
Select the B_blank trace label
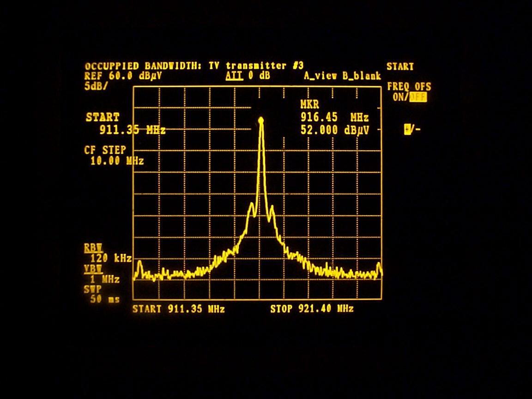click(x=362, y=76)
